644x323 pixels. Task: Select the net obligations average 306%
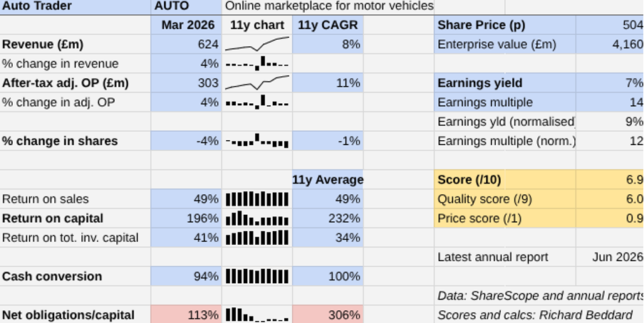(328, 314)
